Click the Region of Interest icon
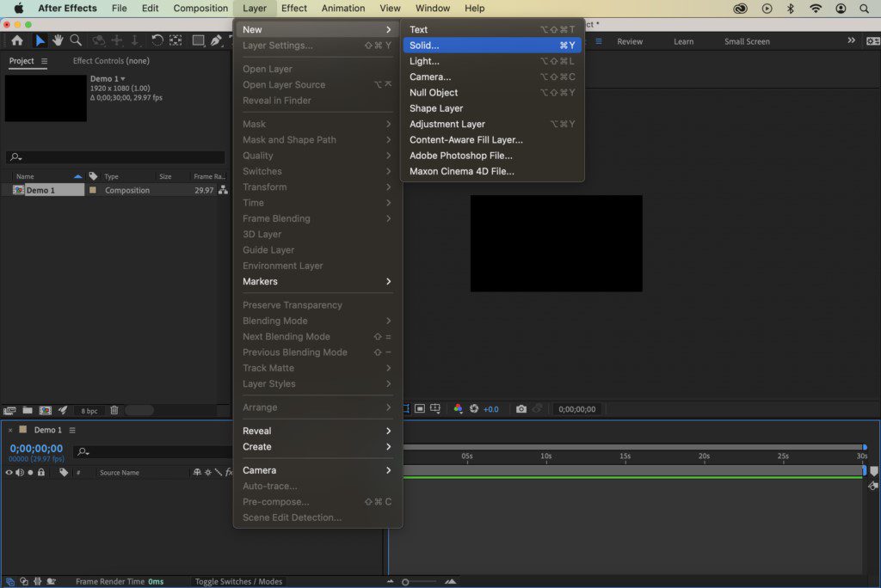Screen dimensions: 881x588 pyautogui.click(x=420, y=409)
